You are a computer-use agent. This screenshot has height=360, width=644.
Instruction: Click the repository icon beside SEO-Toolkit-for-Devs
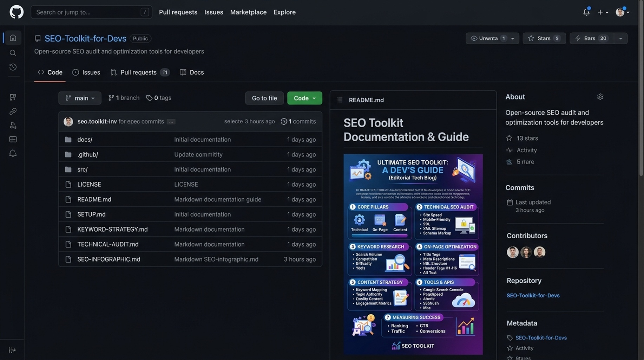38,38
